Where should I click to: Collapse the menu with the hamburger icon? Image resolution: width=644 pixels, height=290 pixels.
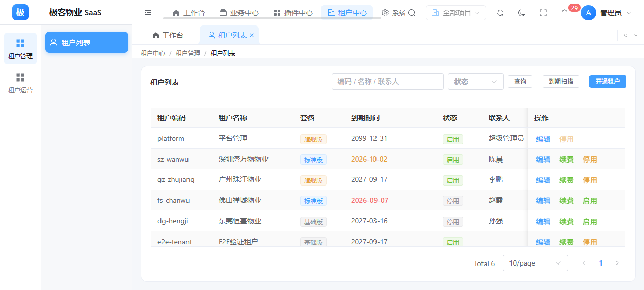click(148, 13)
